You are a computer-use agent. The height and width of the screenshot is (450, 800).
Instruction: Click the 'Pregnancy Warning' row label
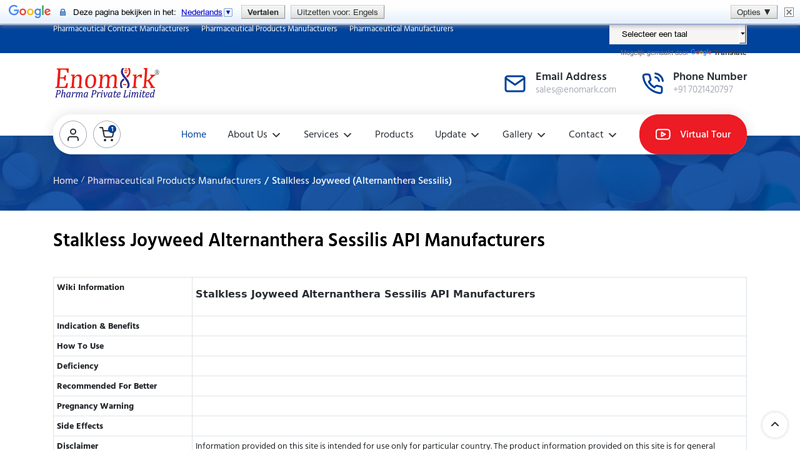pos(95,406)
